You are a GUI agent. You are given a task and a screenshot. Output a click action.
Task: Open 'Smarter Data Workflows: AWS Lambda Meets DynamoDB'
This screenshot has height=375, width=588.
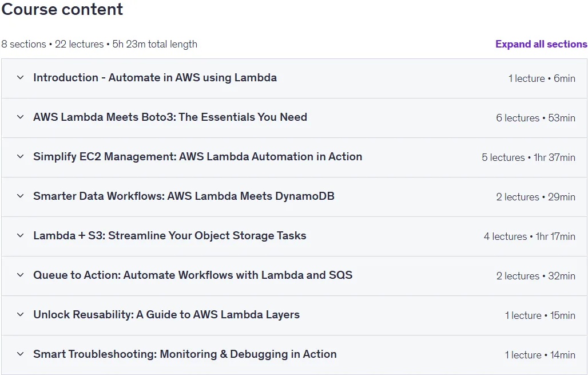(184, 196)
